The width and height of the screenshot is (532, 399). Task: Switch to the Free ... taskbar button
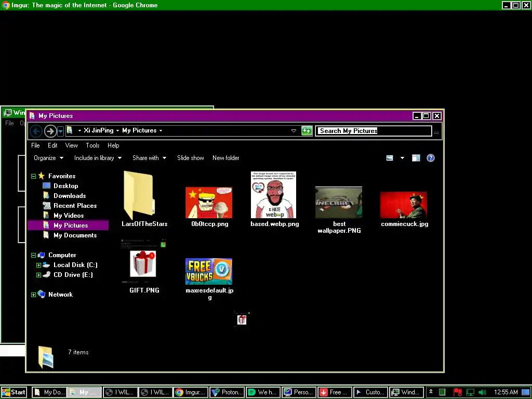[x=335, y=392]
